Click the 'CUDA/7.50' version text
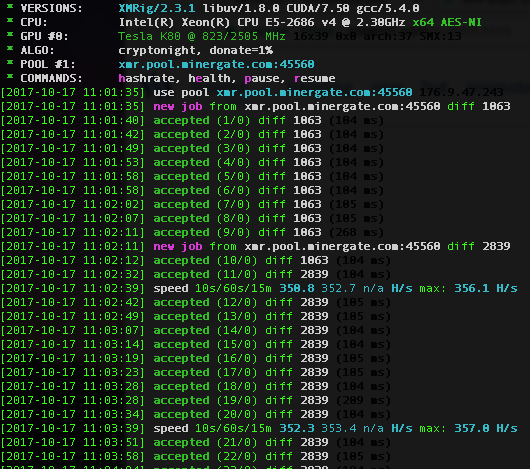This screenshot has width=530, height=469. point(318,8)
